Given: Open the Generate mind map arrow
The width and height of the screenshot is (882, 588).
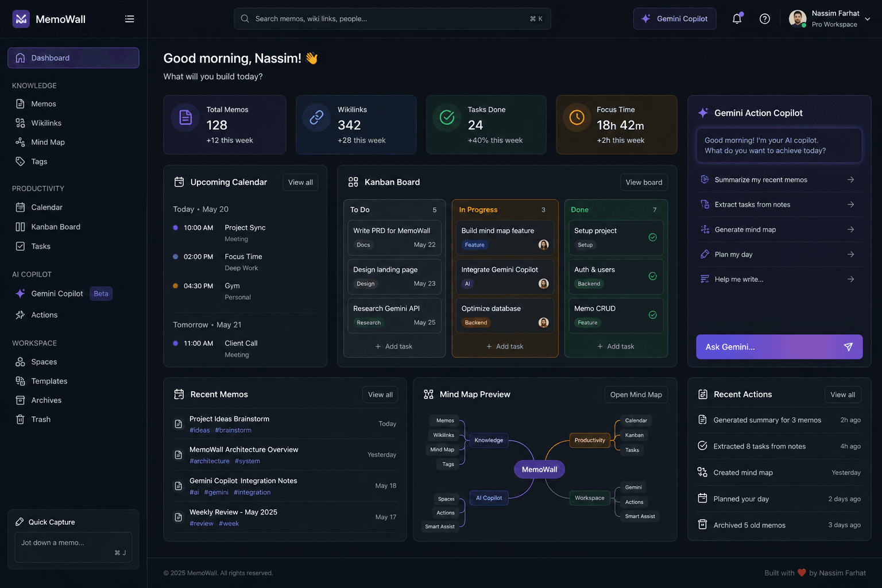Looking at the screenshot, I should pyautogui.click(x=850, y=230).
